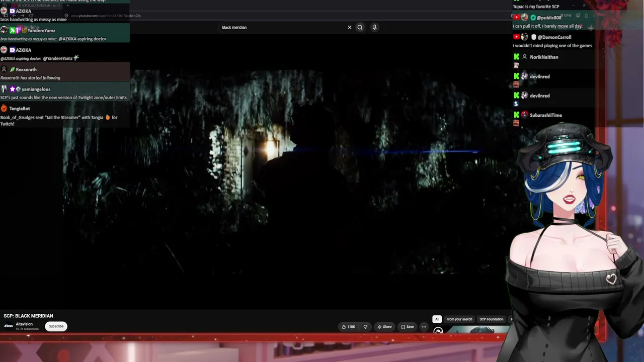Like the video showing 118K likes

348,327
